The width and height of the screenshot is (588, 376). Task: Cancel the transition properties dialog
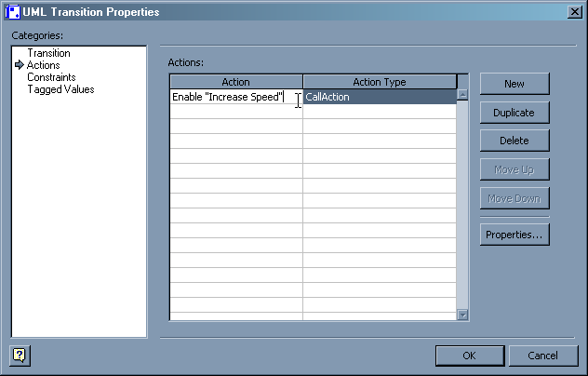pos(542,356)
